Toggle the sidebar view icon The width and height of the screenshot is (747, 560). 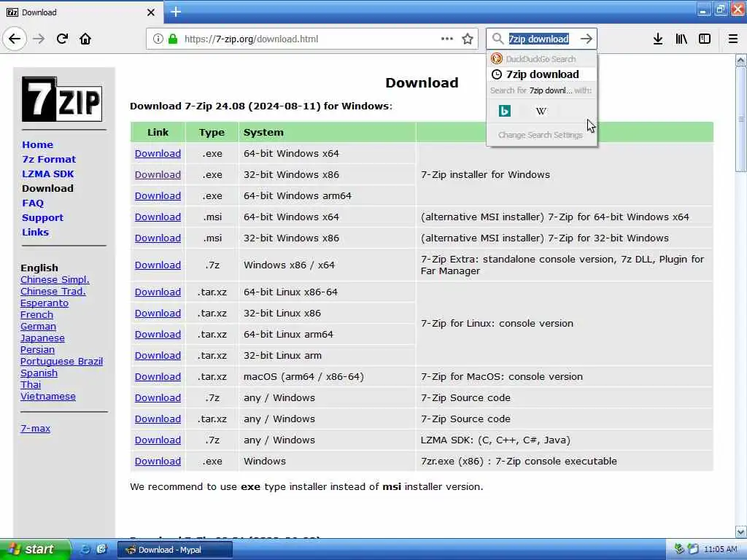[x=705, y=39]
